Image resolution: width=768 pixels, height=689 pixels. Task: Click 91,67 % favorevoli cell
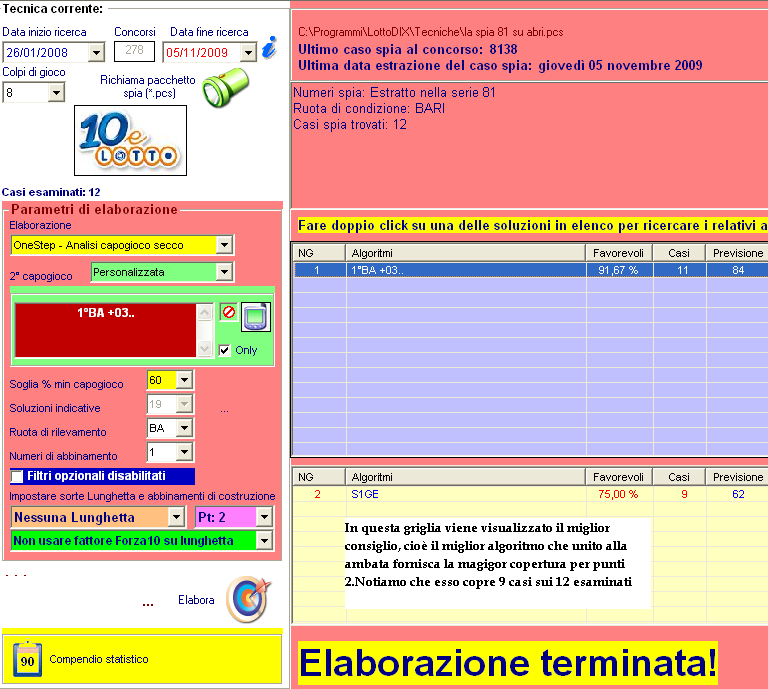tap(618, 270)
